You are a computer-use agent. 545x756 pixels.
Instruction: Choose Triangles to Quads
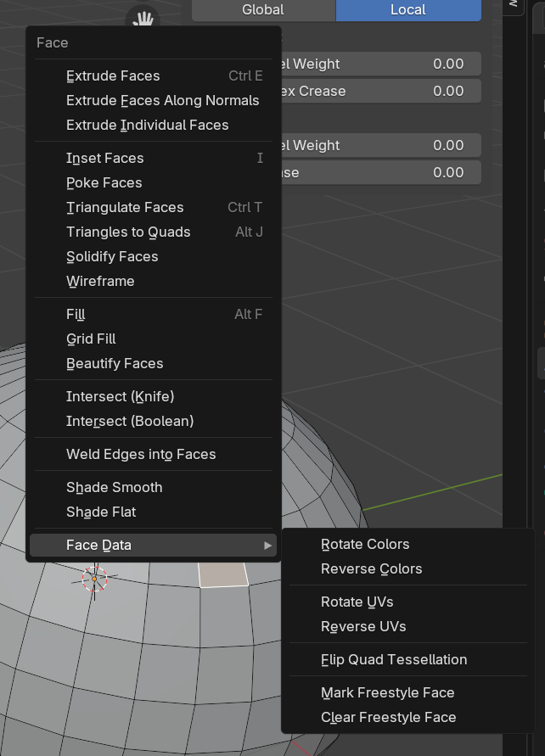coord(154,232)
